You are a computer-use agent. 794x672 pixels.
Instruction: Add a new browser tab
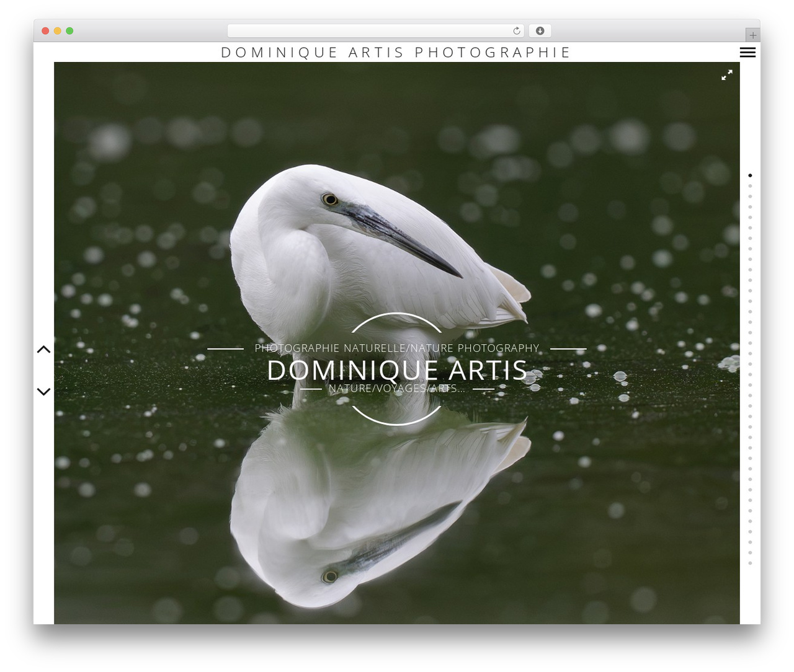point(752,35)
